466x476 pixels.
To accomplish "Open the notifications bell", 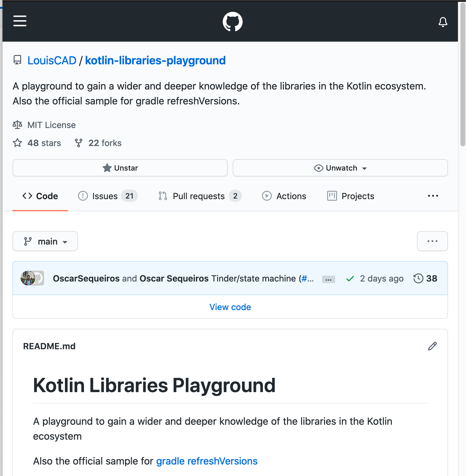I will (443, 22).
